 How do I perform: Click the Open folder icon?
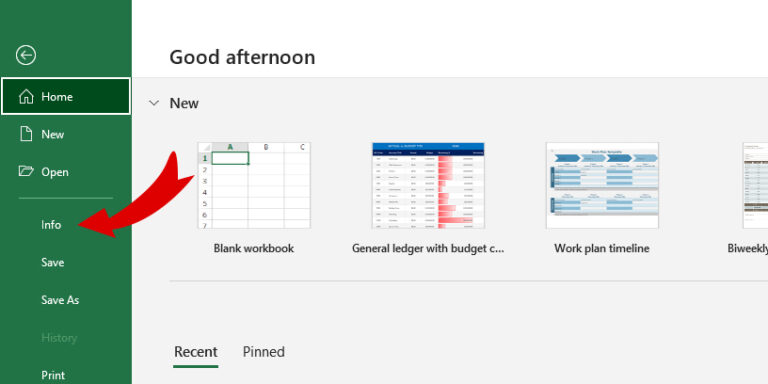tap(25, 171)
